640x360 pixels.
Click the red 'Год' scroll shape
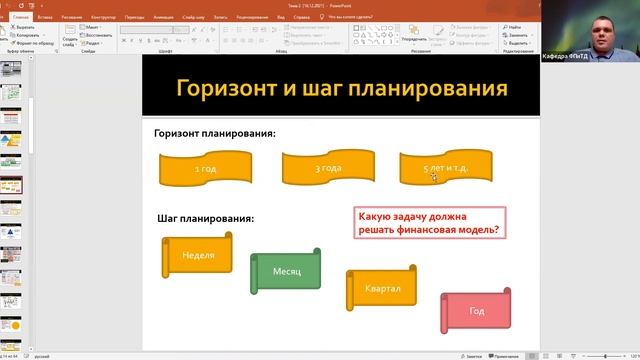pyautogui.click(x=476, y=311)
